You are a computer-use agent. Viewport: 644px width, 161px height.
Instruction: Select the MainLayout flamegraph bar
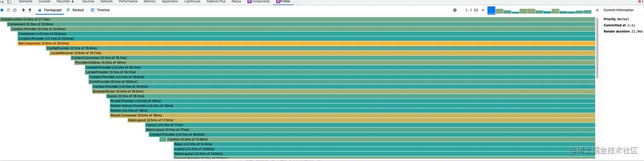click(361, 120)
